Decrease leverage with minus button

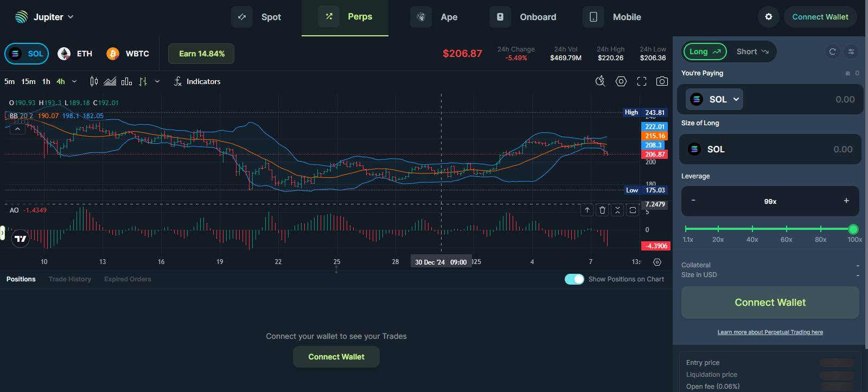point(693,201)
